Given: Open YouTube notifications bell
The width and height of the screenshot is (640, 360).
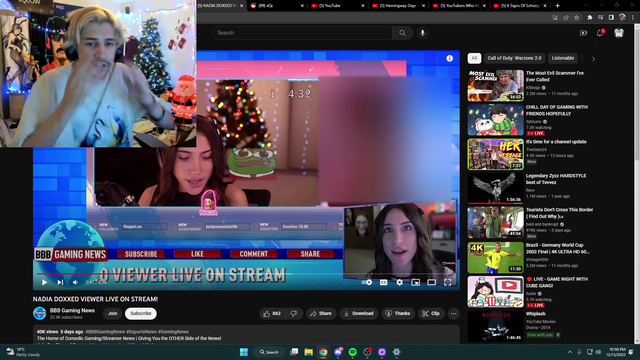Looking at the screenshot, I should tap(600, 33).
